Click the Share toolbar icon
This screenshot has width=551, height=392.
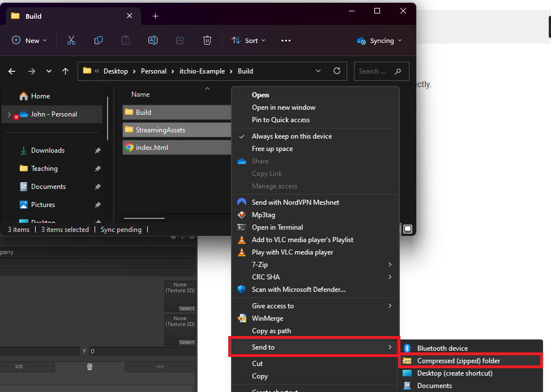(180, 40)
